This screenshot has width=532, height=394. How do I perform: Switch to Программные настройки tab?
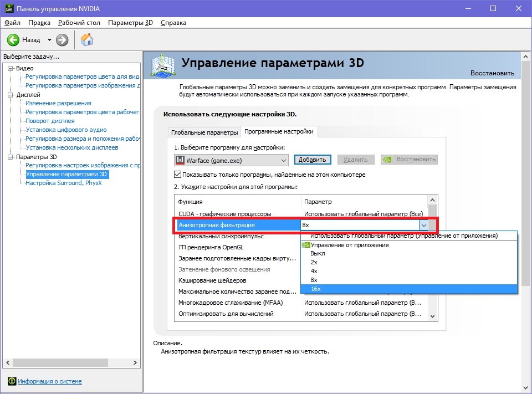pos(279,132)
